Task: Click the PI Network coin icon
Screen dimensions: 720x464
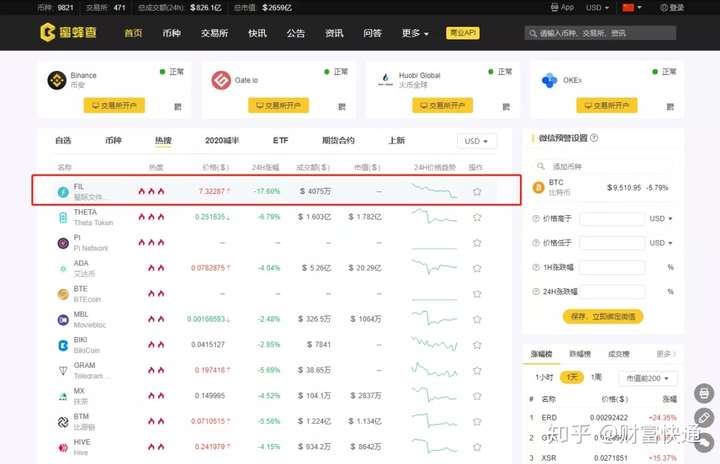Action: coord(63,243)
